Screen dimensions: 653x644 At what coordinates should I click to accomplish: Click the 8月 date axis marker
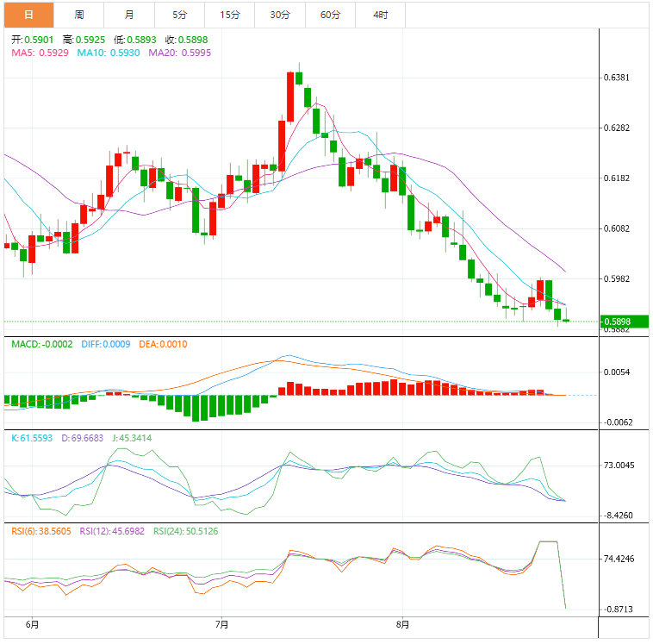click(x=401, y=623)
